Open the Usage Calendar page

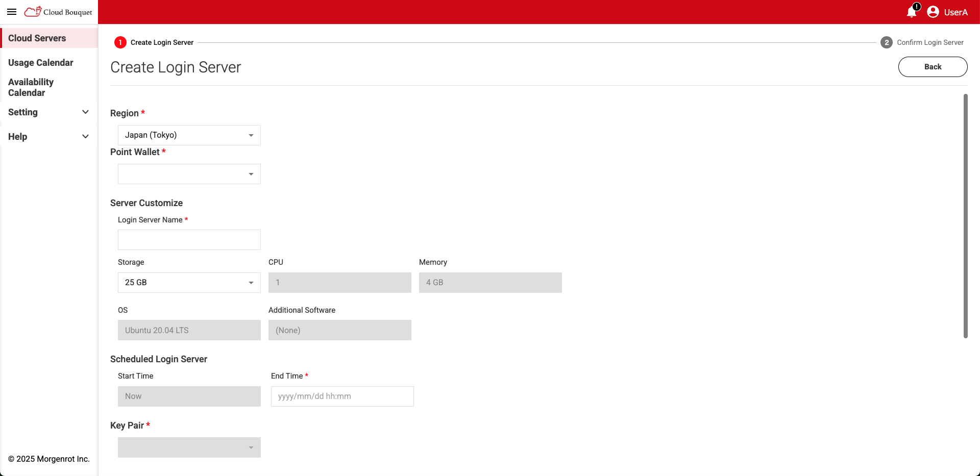point(41,63)
